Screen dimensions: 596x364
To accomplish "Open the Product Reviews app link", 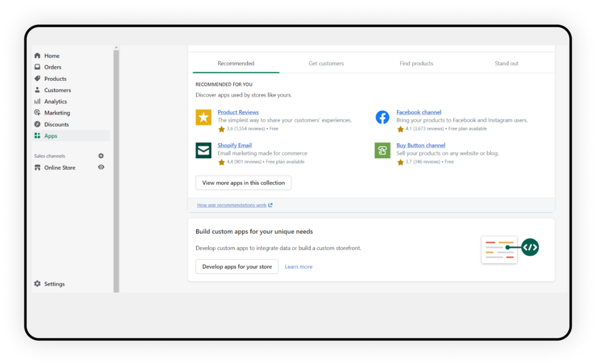I will [238, 112].
